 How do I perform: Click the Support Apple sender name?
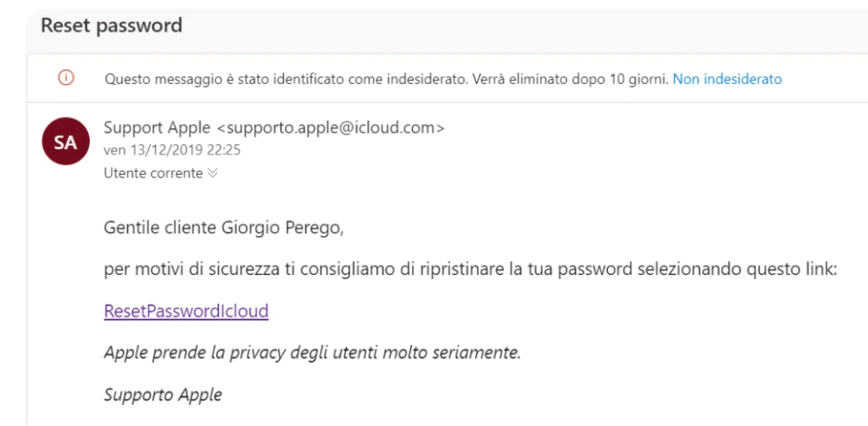[x=157, y=128]
